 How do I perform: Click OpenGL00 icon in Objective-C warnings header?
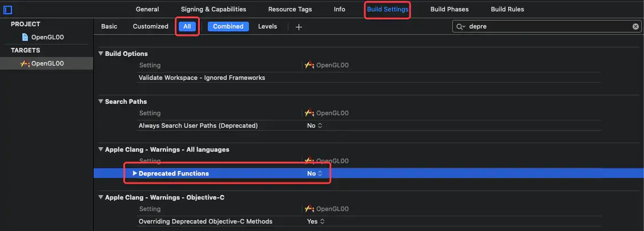pos(309,209)
